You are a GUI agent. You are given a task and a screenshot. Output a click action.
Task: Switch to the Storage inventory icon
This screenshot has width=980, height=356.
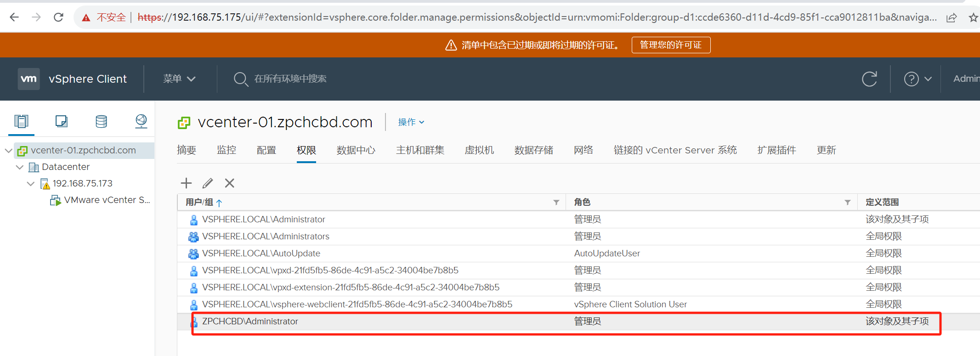pos(101,121)
